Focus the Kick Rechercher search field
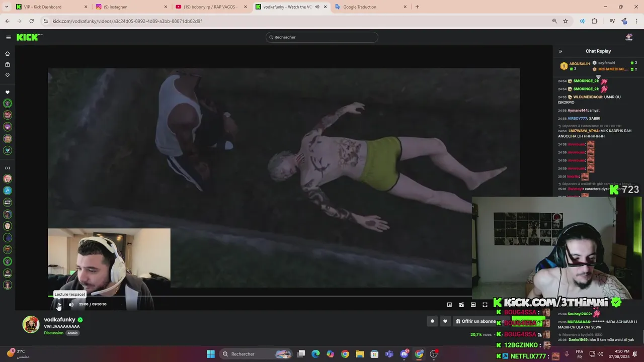The width and height of the screenshot is (644, 362). tap(322, 37)
